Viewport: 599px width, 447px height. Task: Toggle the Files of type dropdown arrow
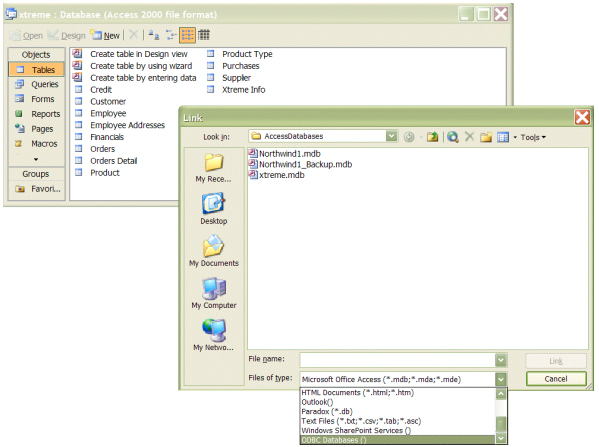tap(501, 379)
